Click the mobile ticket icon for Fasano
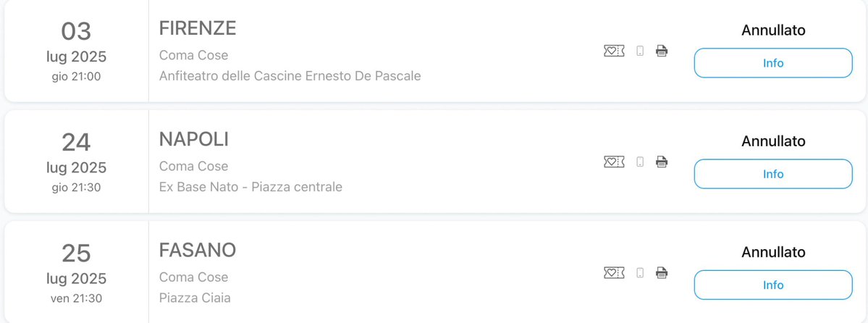Screen dimensions: 868x323 point(640,272)
